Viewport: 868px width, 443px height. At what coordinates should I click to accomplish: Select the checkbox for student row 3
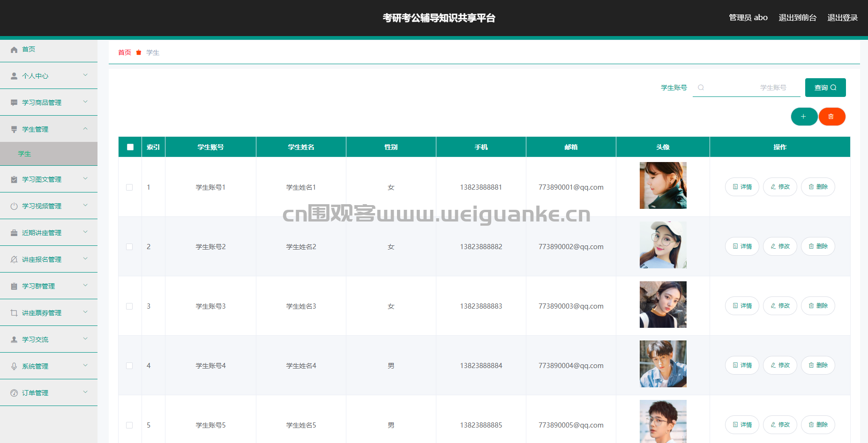point(129,306)
